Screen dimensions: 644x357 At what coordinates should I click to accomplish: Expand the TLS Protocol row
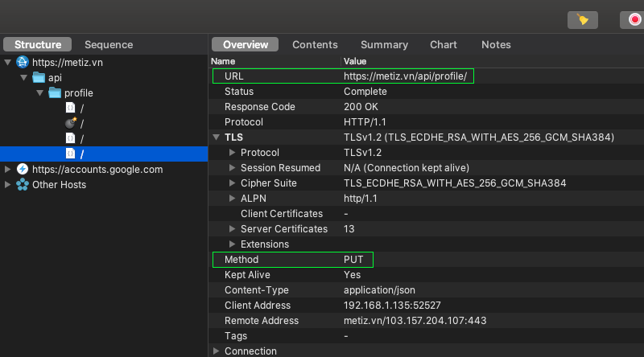[232, 152]
